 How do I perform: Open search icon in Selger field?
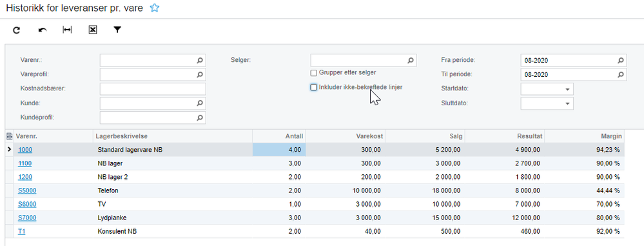[410, 61]
